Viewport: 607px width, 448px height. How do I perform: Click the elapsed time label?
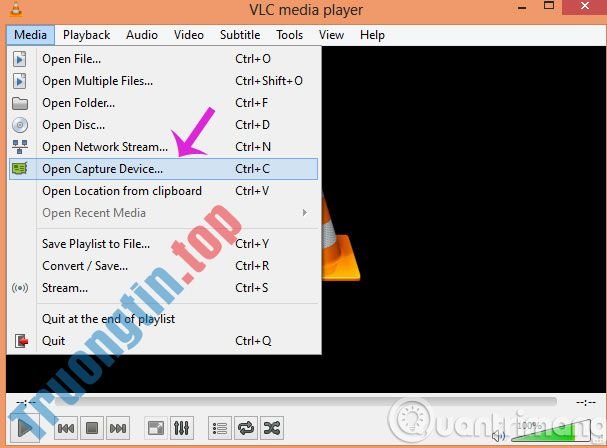point(25,403)
